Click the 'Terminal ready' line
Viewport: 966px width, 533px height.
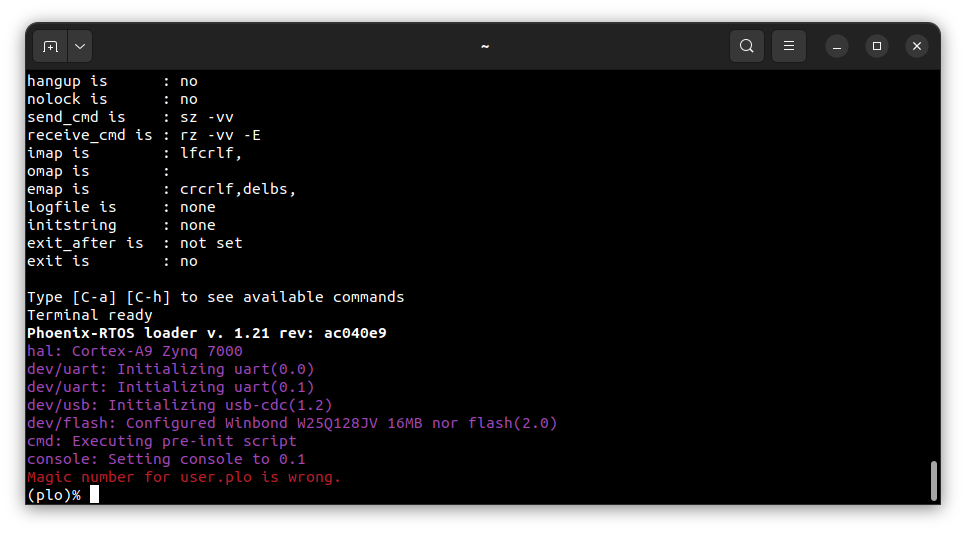(x=89, y=315)
